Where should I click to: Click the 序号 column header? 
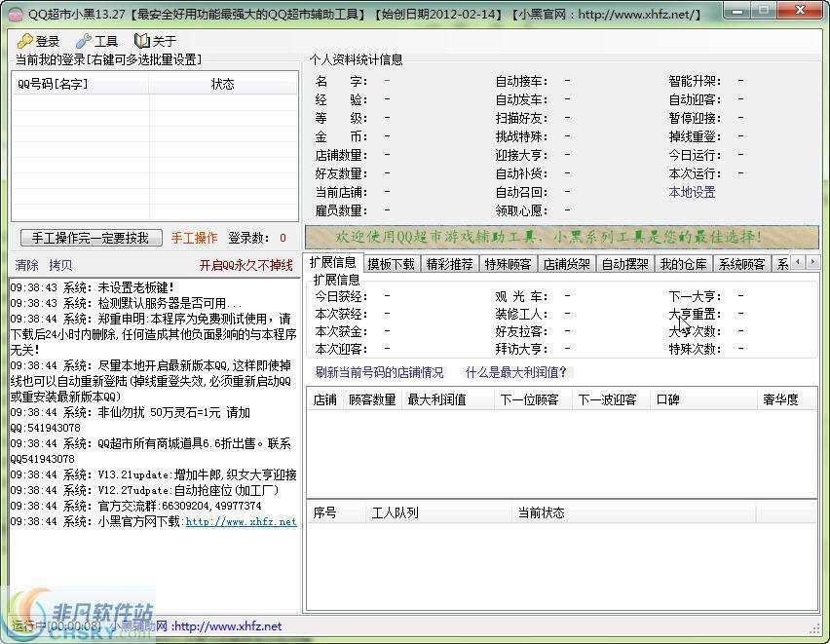point(335,512)
